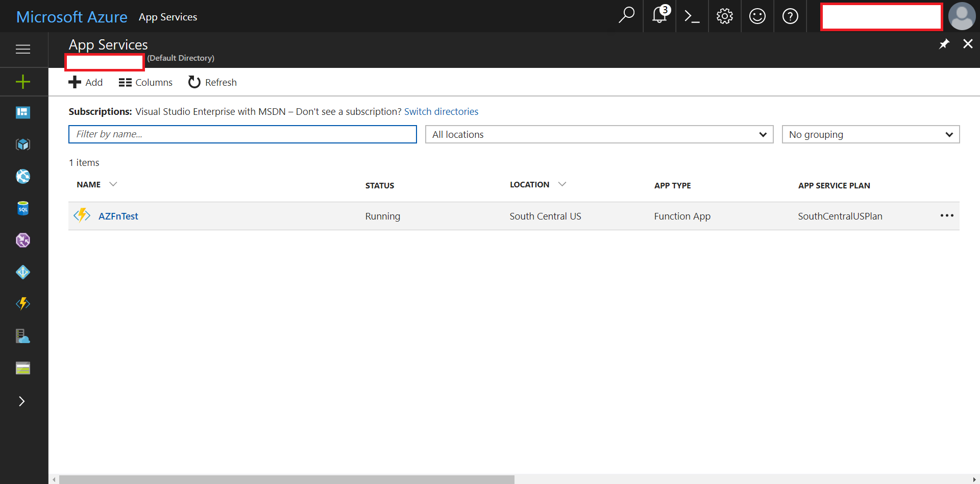Viewport: 980px width, 484px height.
Task: Open the ellipsis menu for AZFnTest
Action: click(x=947, y=215)
